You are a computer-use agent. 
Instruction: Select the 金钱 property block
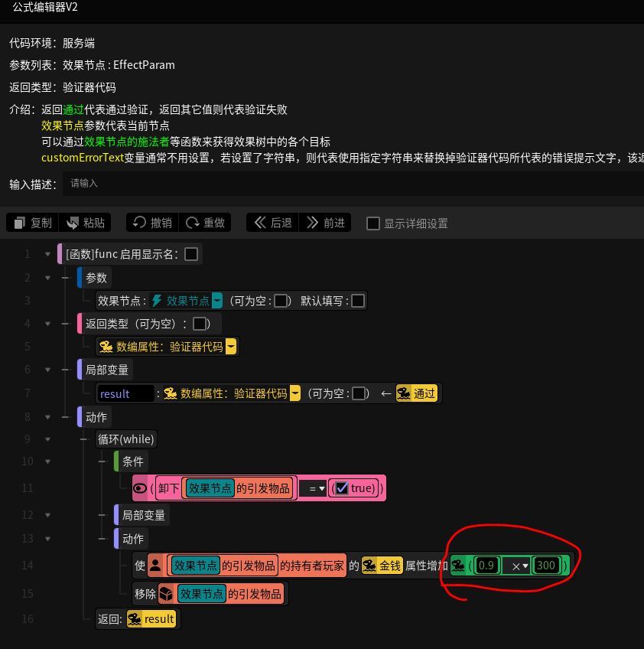pyautogui.click(x=382, y=566)
